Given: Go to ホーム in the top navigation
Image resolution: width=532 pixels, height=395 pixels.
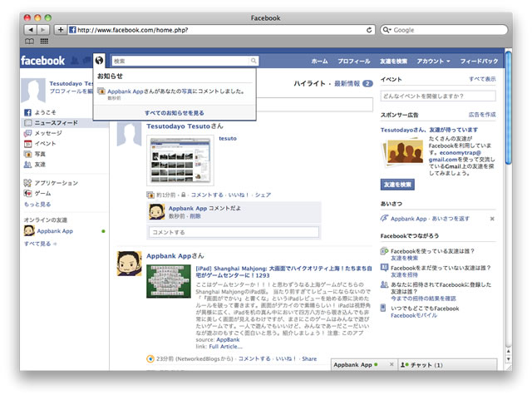Looking at the screenshot, I should [319, 61].
